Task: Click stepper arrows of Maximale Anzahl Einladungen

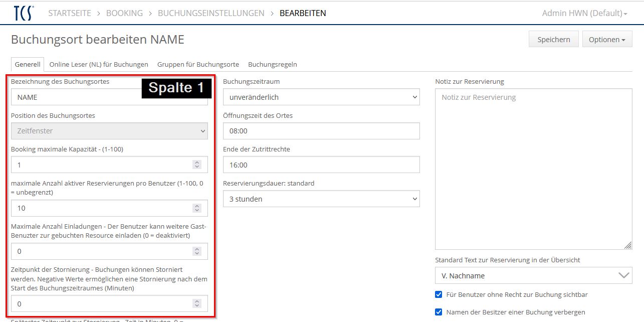Action: pos(197,251)
